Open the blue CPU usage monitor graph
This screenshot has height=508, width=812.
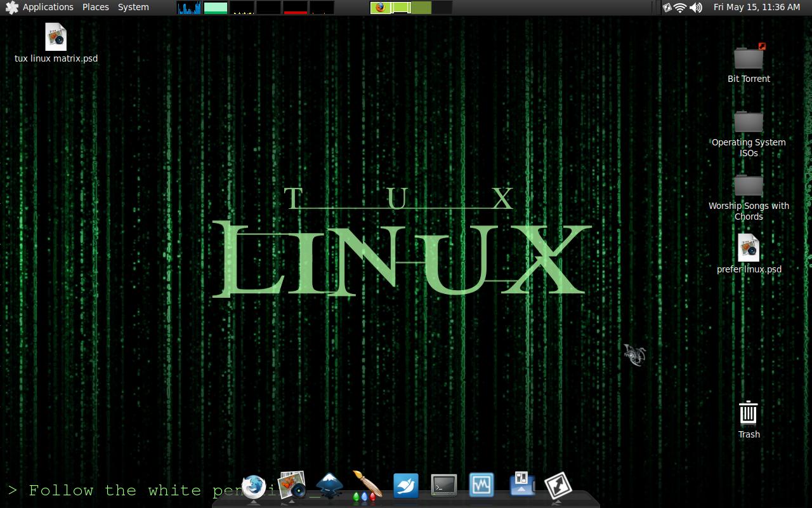tap(189, 8)
